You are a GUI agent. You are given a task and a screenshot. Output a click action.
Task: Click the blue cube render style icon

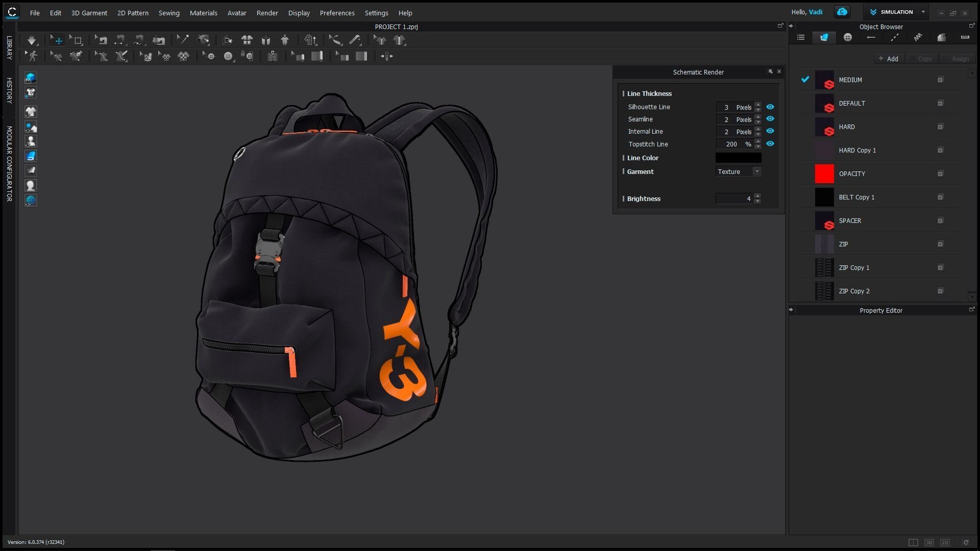[31, 78]
